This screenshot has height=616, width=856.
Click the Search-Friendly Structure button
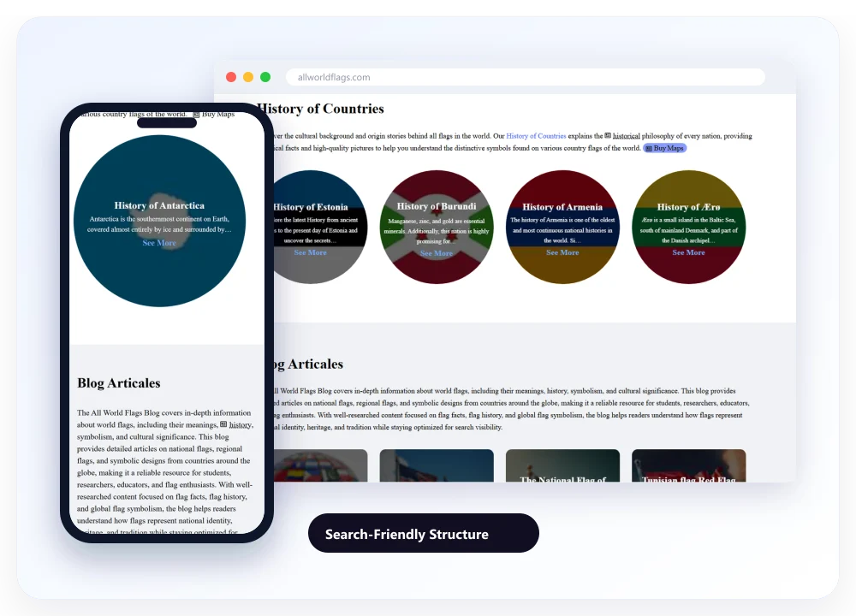[424, 533]
